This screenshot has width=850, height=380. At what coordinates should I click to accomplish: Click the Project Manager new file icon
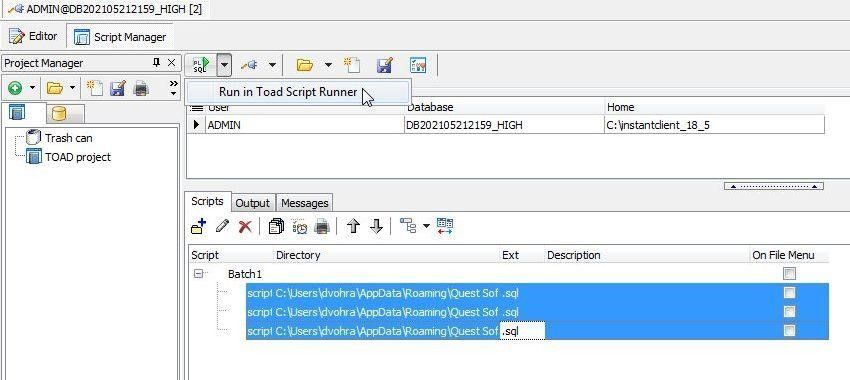point(95,88)
